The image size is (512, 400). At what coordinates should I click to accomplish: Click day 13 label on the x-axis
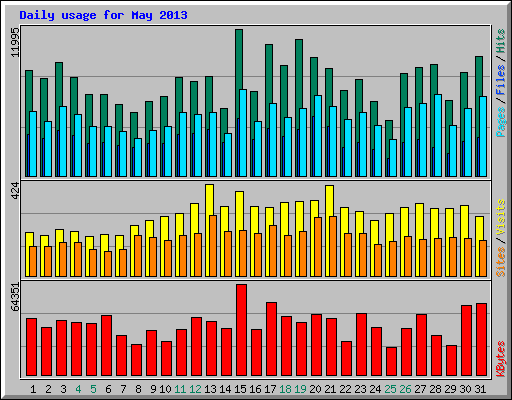[210, 389]
